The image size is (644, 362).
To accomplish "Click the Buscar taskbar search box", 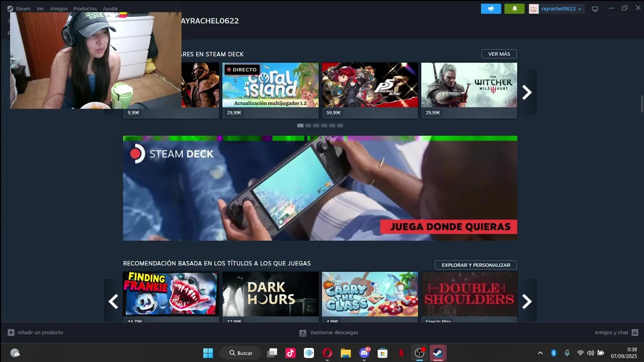I will 240,353.
